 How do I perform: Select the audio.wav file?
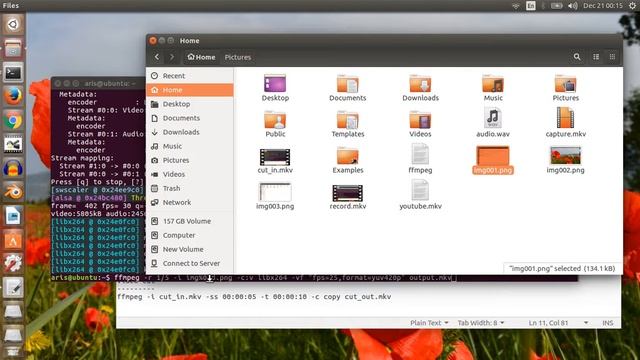click(x=493, y=118)
